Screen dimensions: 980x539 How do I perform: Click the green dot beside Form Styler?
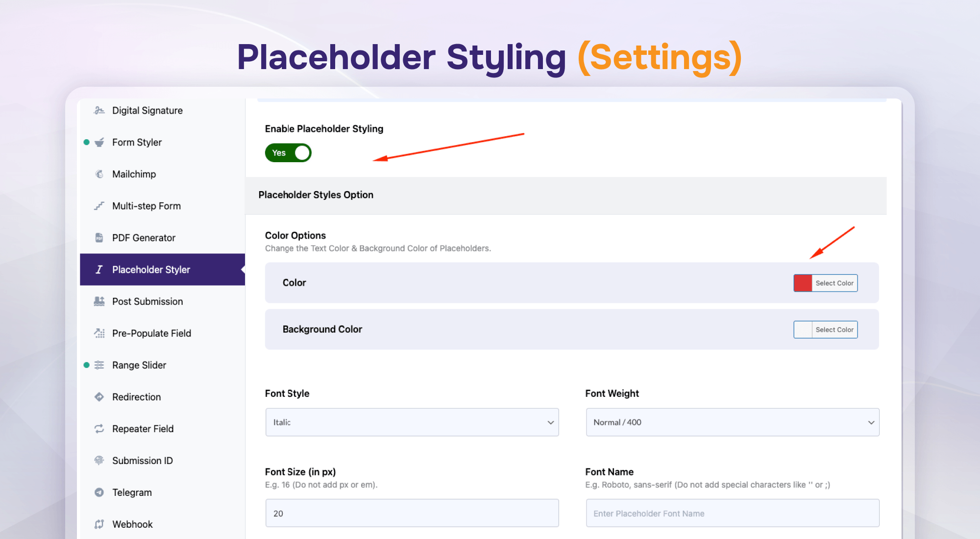pyautogui.click(x=87, y=142)
